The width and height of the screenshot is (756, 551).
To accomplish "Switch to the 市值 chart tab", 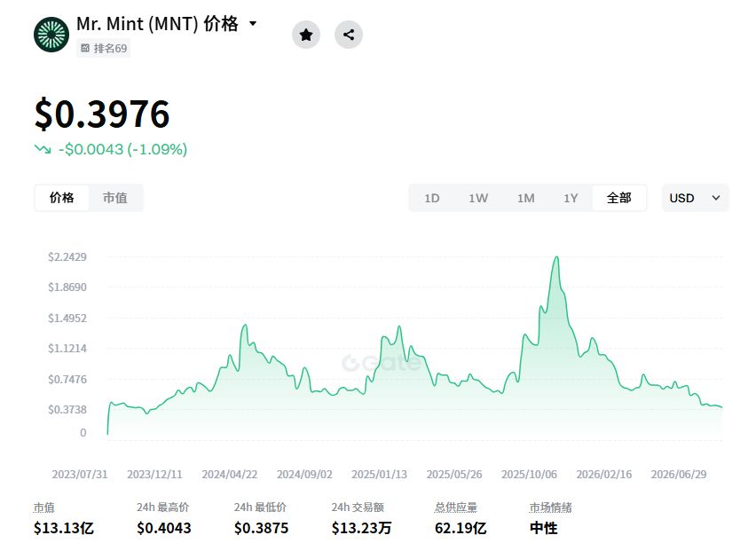I will click(115, 198).
